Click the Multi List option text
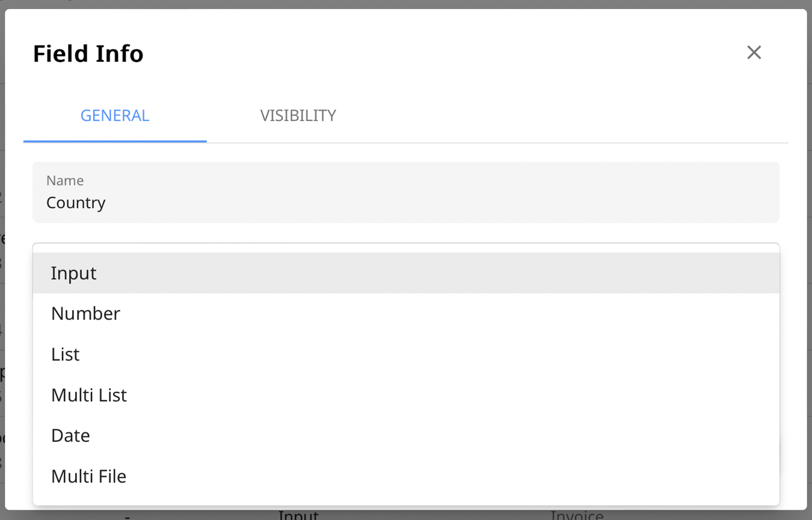Screen dimensions: 812x520 tap(89, 395)
